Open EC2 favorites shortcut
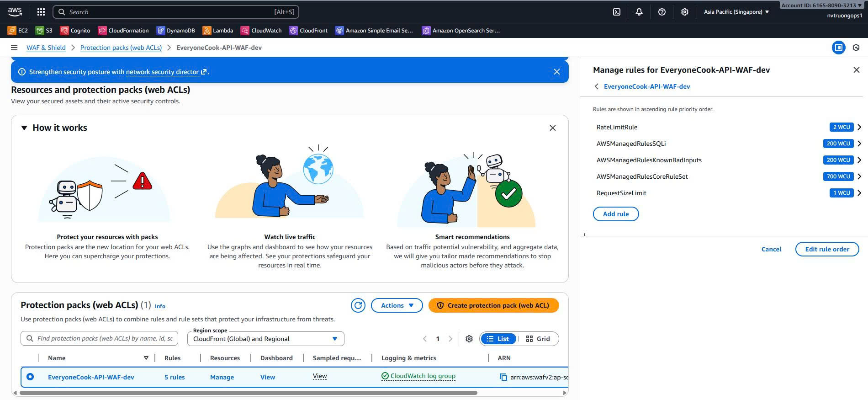This screenshot has height=400, width=868. click(18, 31)
